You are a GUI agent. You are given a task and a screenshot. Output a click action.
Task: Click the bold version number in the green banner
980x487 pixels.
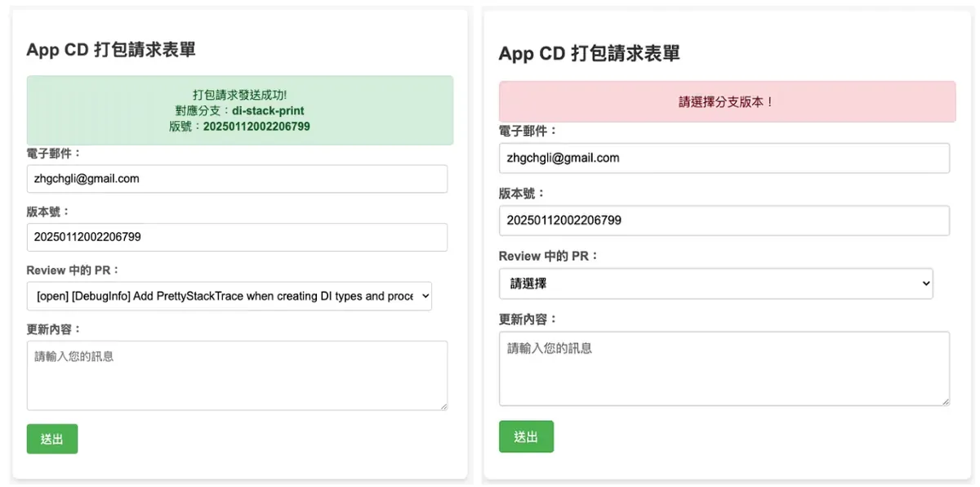[256, 126]
